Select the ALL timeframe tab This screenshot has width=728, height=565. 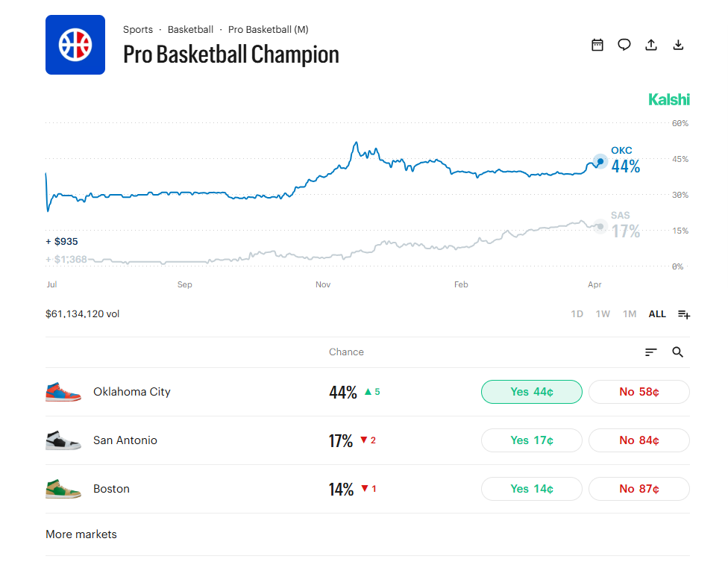[x=656, y=313]
